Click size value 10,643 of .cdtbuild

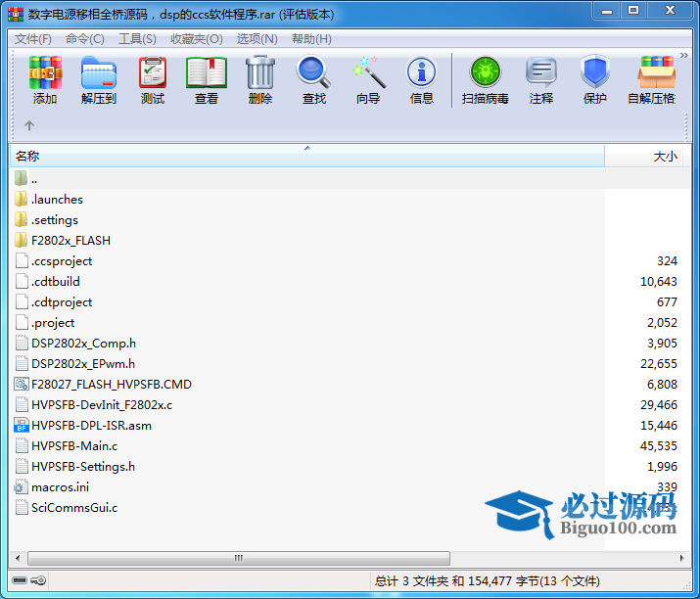click(659, 282)
